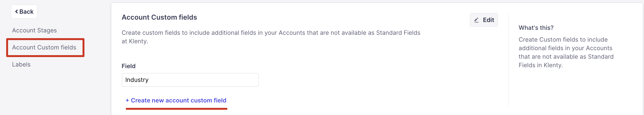The width and height of the screenshot is (644, 115).
Task: Go back using the Back button
Action: click(24, 12)
